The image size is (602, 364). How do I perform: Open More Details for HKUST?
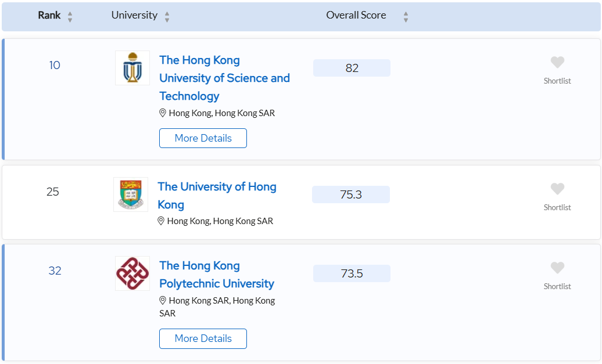(x=203, y=138)
